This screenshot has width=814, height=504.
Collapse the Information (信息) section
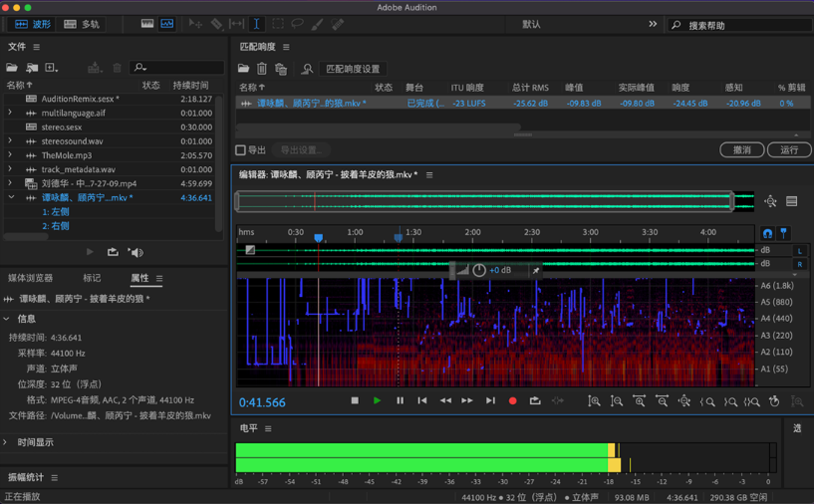pos(6,319)
